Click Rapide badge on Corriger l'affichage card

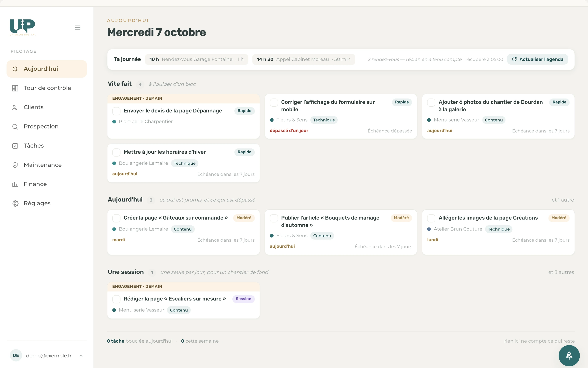pos(402,102)
